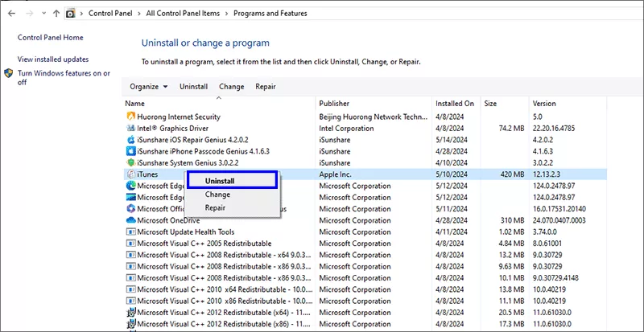644x332 pixels.
Task: Open the Control Panel Home link
Action: pos(50,37)
